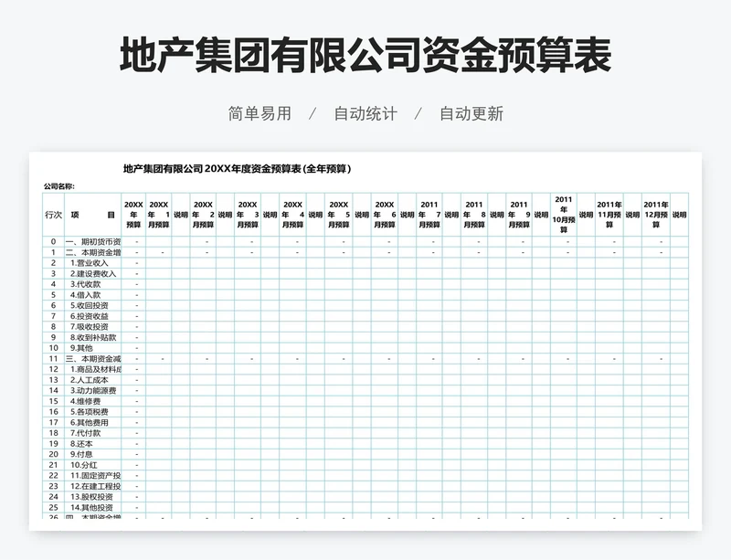Select the 10.分红 row cell

coord(93,465)
